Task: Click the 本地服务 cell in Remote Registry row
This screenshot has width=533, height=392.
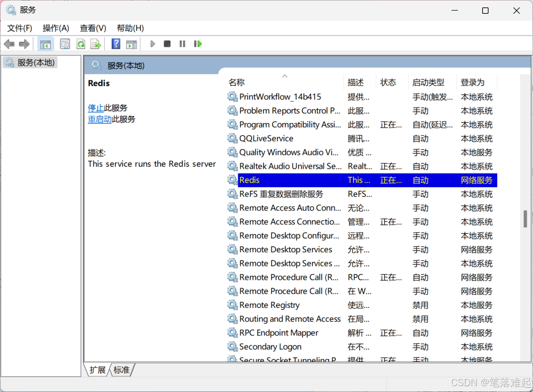Action: pos(476,305)
